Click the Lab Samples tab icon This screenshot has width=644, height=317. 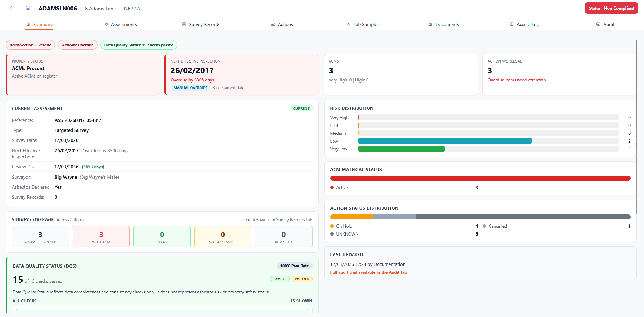349,24
